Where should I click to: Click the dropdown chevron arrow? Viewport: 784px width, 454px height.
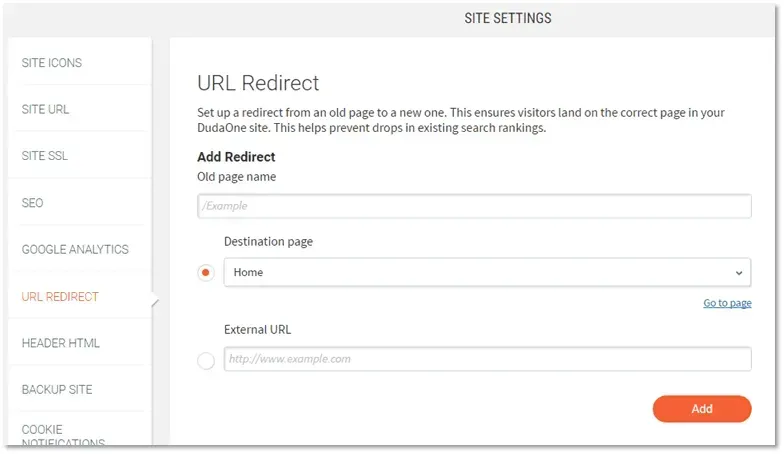point(738,273)
